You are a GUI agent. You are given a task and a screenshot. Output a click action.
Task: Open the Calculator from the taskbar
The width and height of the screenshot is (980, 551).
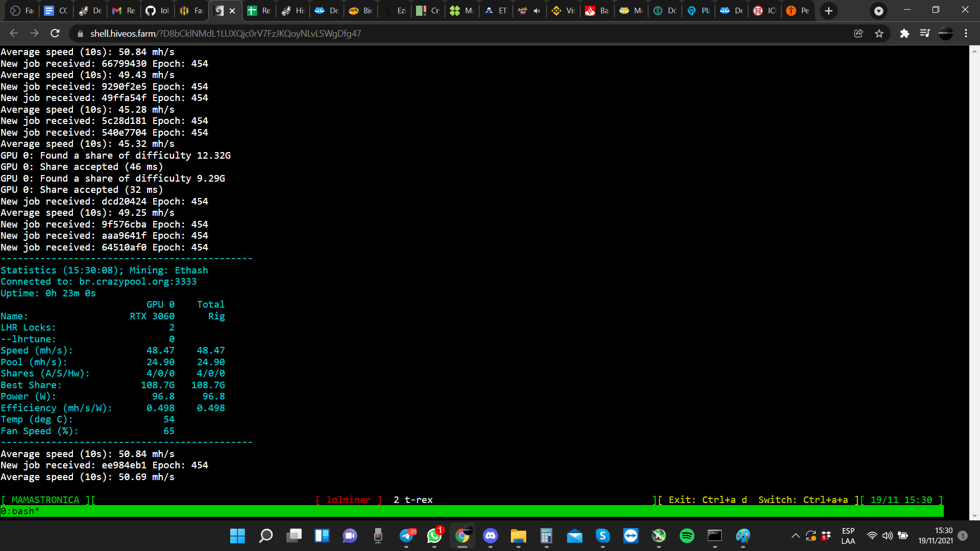click(x=547, y=536)
